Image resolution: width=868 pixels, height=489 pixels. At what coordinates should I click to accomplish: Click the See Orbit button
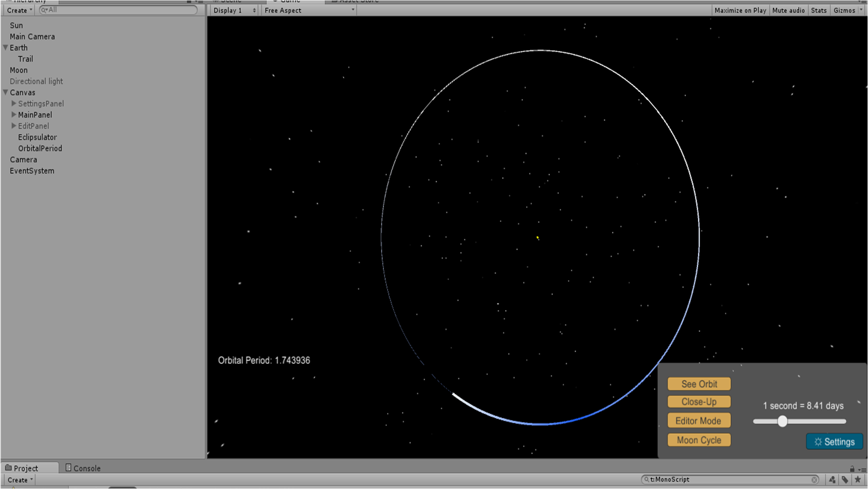[699, 384]
